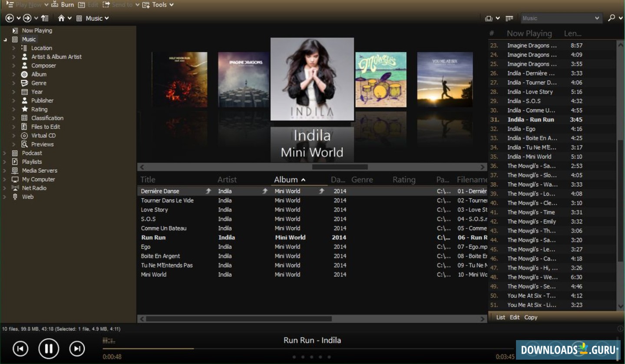Skip to the next track

pyautogui.click(x=77, y=348)
